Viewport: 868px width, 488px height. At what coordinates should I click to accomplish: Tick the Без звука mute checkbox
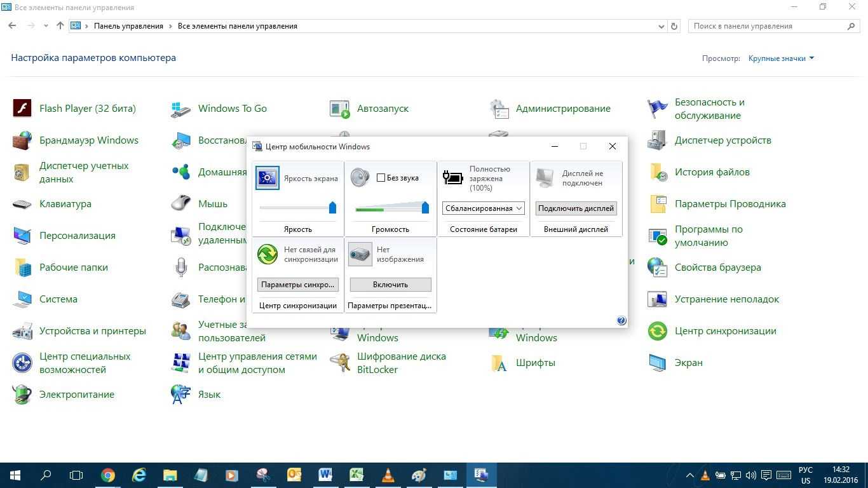pyautogui.click(x=381, y=178)
